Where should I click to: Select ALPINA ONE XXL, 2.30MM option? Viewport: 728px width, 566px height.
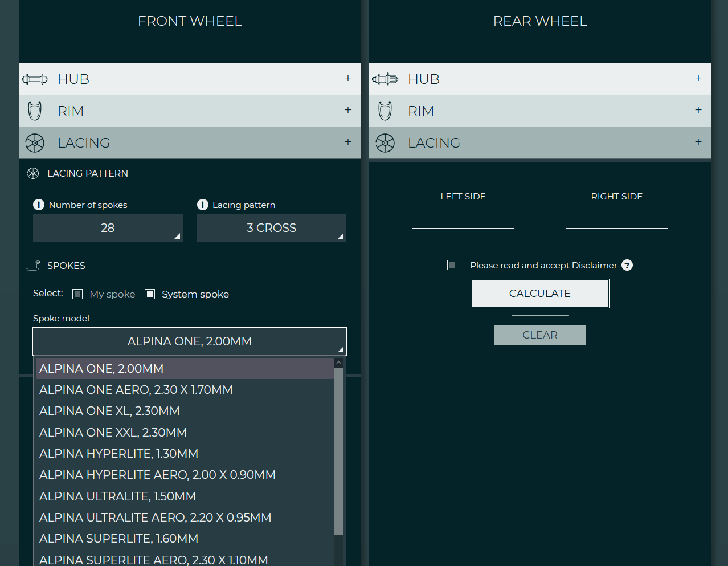pyautogui.click(x=185, y=433)
